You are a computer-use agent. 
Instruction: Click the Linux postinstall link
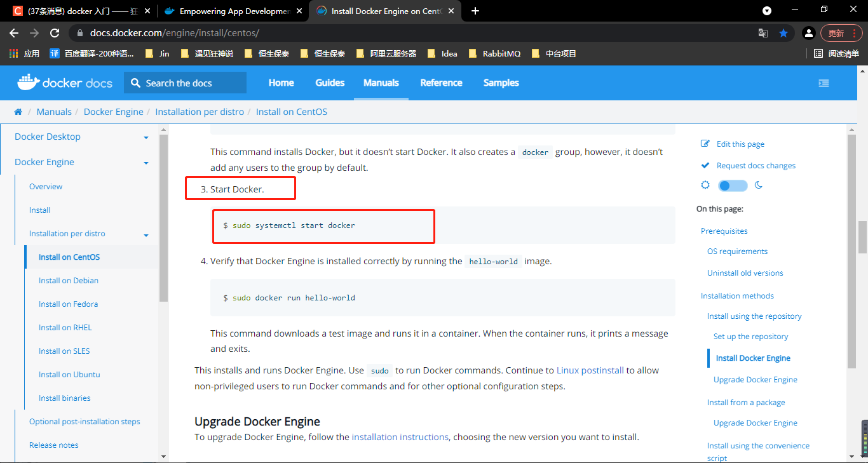click(x=590, y=370)
